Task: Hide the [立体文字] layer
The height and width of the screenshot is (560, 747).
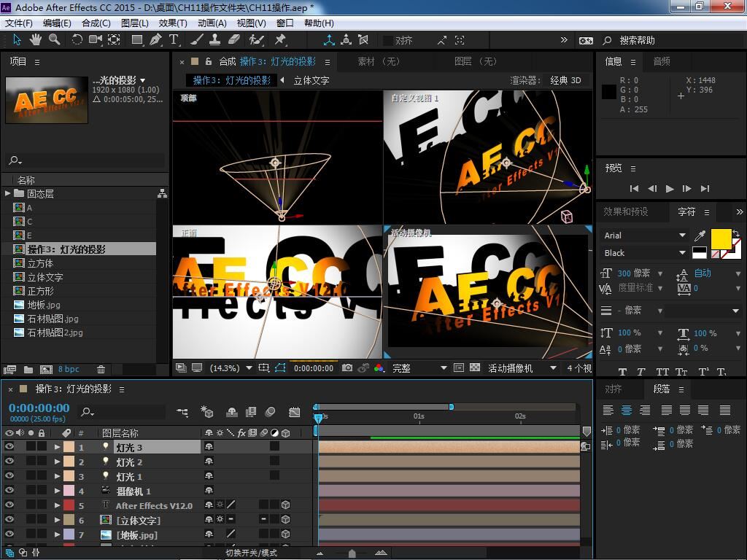Action: tap(9, 519)
